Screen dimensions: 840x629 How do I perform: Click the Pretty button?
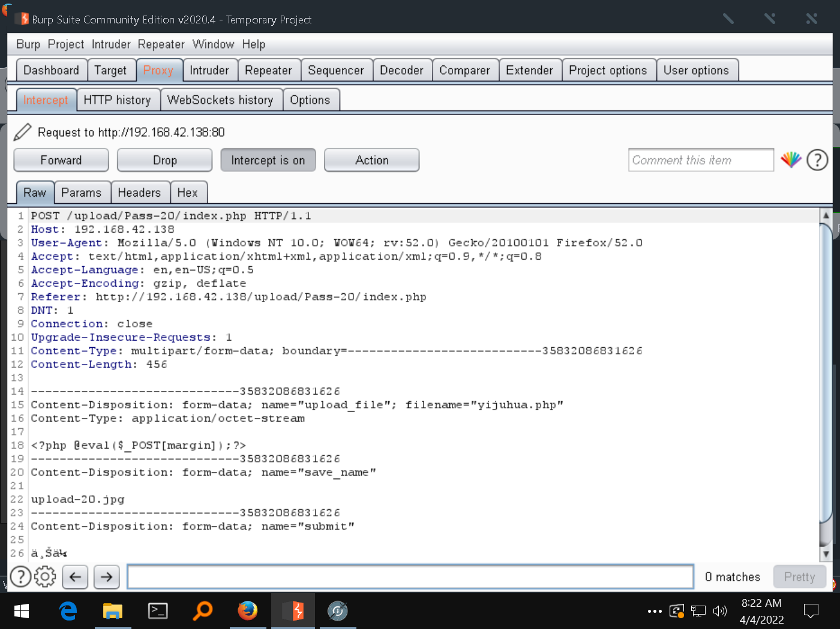click(800, 577)
